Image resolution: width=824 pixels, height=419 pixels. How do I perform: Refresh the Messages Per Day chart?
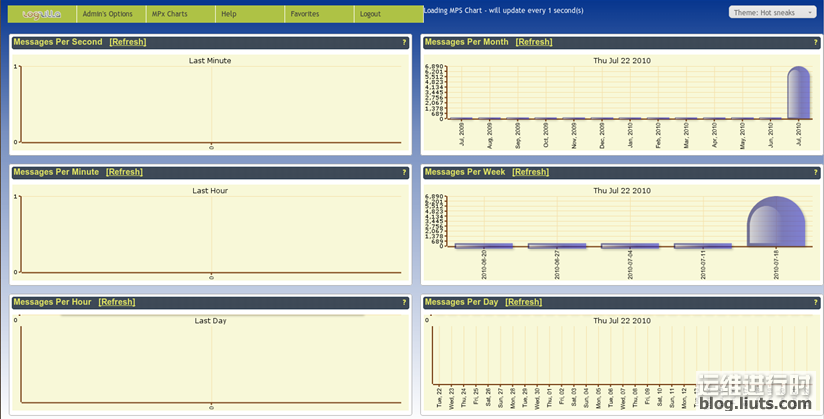click(x=523, y=302)
